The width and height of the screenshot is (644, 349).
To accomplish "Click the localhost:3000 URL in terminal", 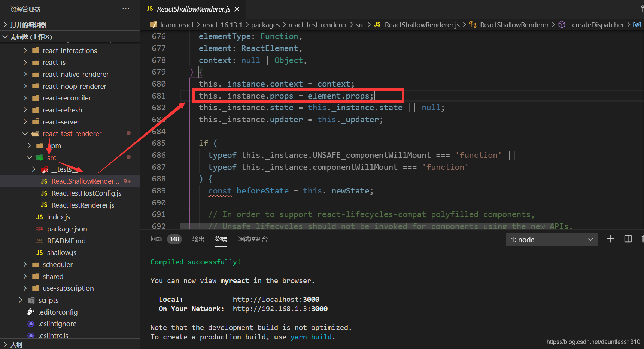I will [276, 299].
